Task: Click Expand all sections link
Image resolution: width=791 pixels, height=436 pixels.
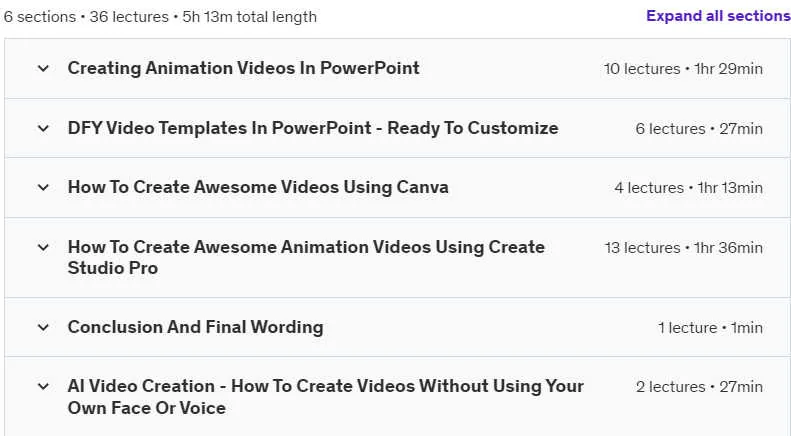Action: pos(718,16)
